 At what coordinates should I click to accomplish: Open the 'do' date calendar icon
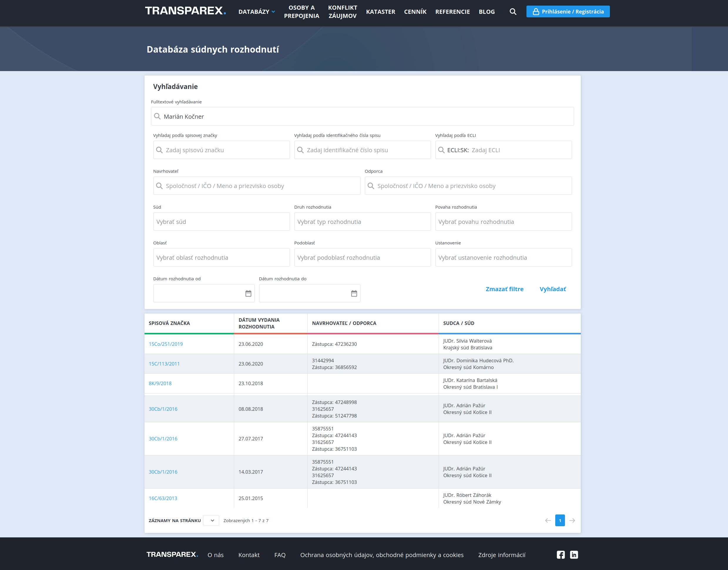tap(354, 293)
